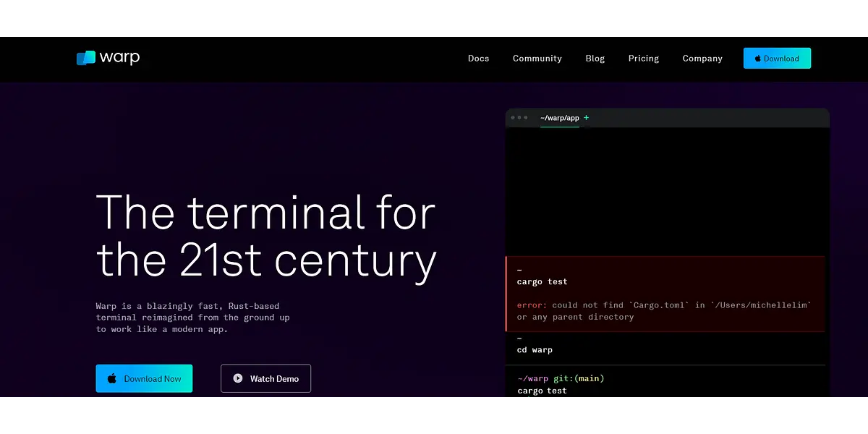The image size is (868, 434).
Task: Click the Apple icon in the top Download button
Action: 757,59
